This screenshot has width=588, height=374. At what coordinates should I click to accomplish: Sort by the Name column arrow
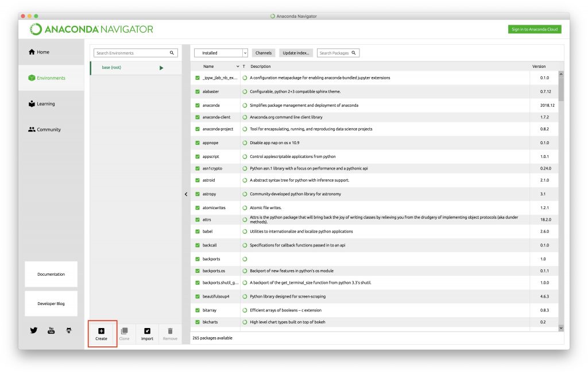point(238,67)
